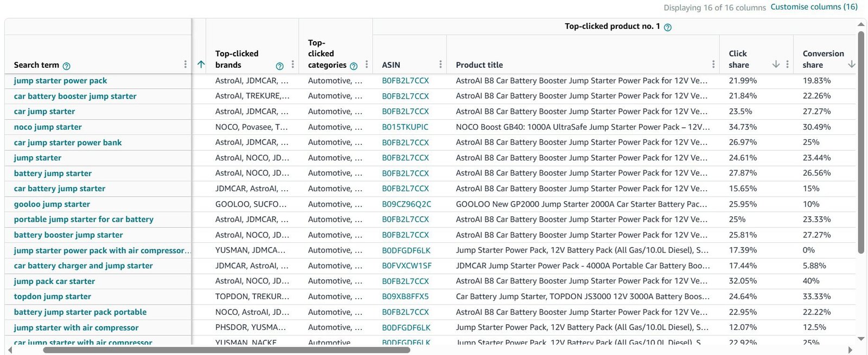Click the vertical scrollbar up arrow

coord(861,24)
